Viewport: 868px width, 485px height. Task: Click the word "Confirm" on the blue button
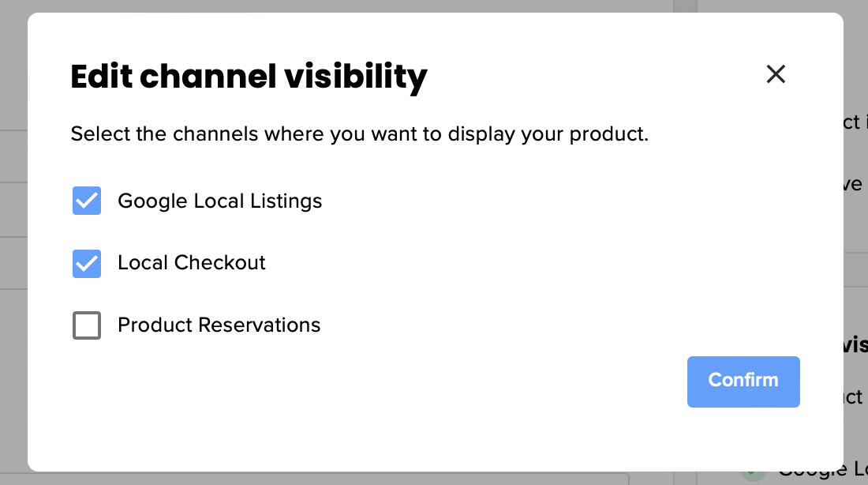(x=743, y=381)
